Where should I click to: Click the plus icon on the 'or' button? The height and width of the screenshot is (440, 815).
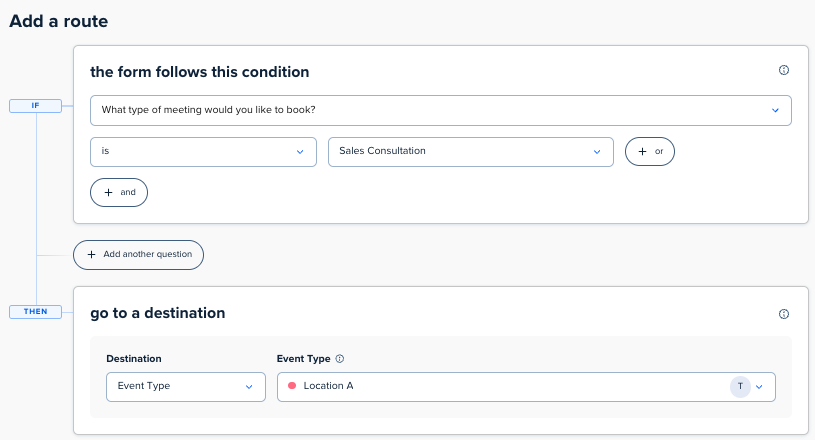coord(642,151)
